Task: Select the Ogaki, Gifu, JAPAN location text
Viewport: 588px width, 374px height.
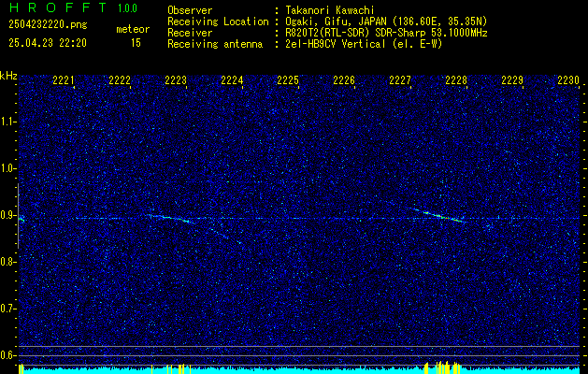Action: (386, 22)
